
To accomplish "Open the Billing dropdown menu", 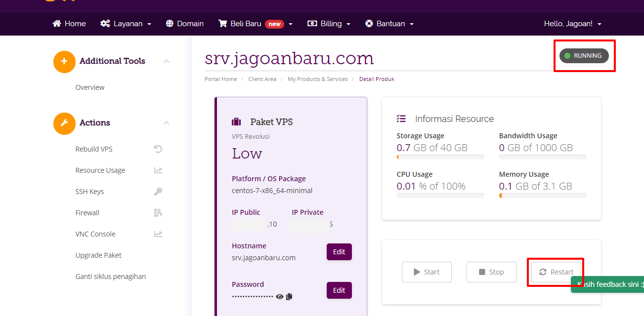I will 329,24.
